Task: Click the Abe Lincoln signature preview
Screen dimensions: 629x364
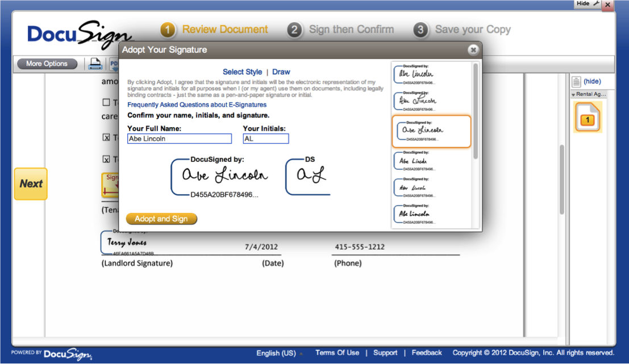Action: [219, 177]
